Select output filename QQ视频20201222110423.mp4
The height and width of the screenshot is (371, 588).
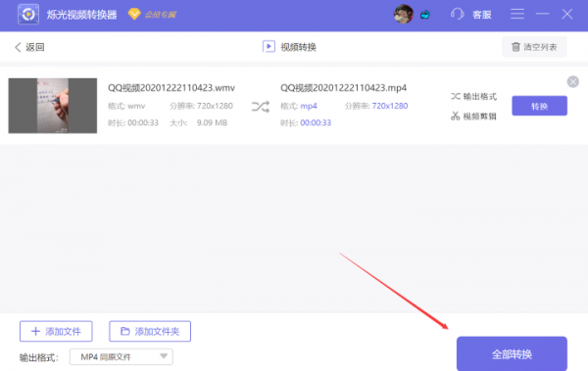[344, 88]
